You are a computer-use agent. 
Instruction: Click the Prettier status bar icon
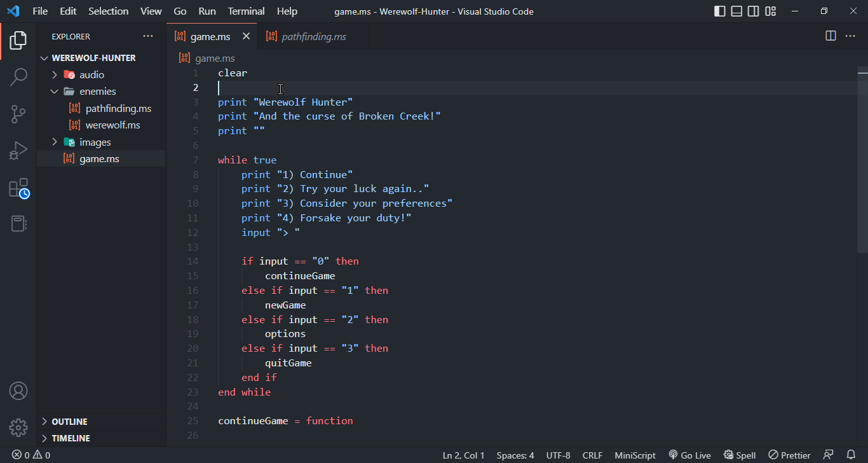(x=789, y=455)
